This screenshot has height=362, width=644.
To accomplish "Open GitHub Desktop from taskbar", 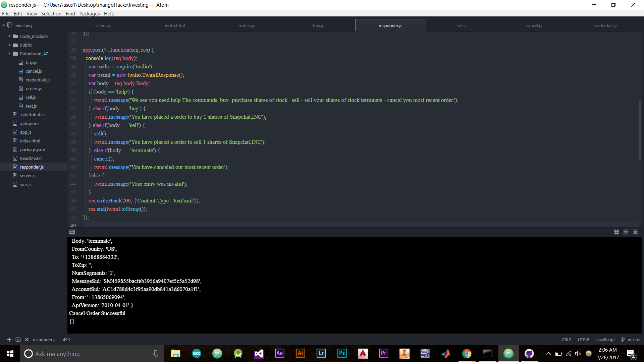I will point(529,354).
